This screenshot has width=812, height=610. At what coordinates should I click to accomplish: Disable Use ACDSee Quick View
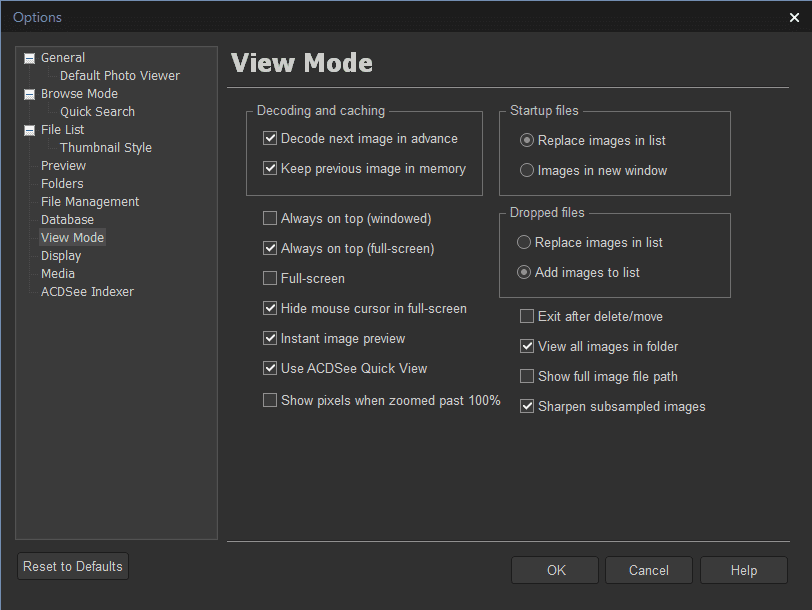270,368
